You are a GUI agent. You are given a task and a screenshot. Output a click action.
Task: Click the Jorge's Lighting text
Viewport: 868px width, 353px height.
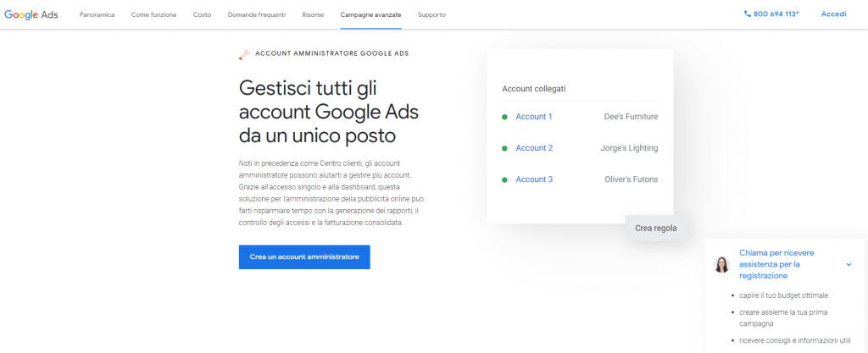click(x=630, y=148)
